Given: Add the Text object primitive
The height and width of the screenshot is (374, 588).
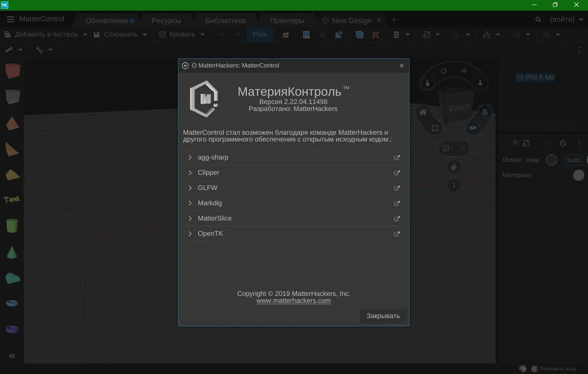Looking at the screenshot, I should pos(12,199).
